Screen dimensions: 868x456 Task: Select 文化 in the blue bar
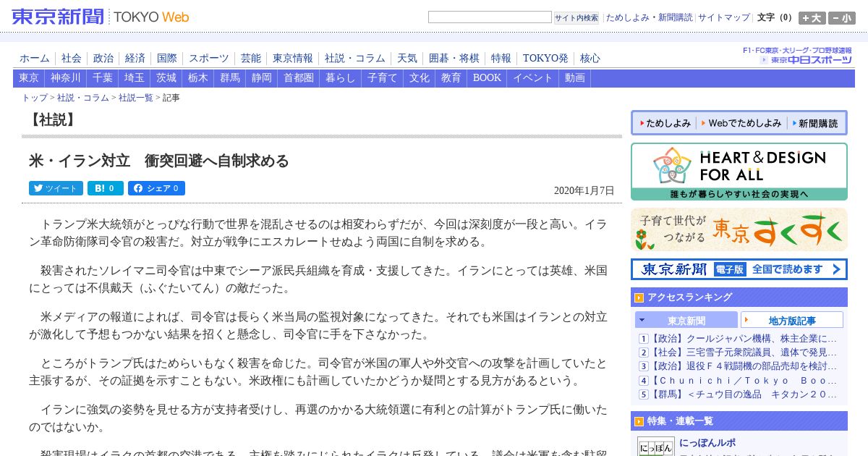pos(420,78)
